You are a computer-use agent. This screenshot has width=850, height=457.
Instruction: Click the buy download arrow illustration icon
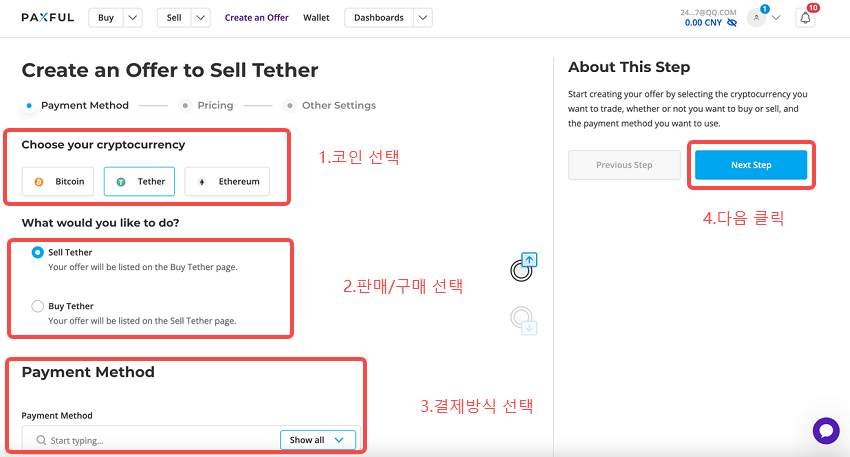[x=524, y=321]
